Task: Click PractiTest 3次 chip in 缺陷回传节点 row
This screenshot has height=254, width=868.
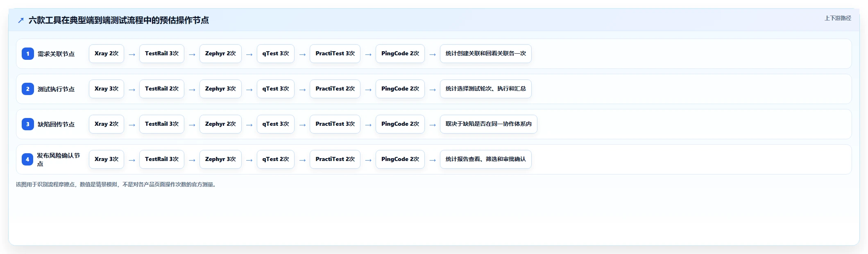Action: coord(335,124)
